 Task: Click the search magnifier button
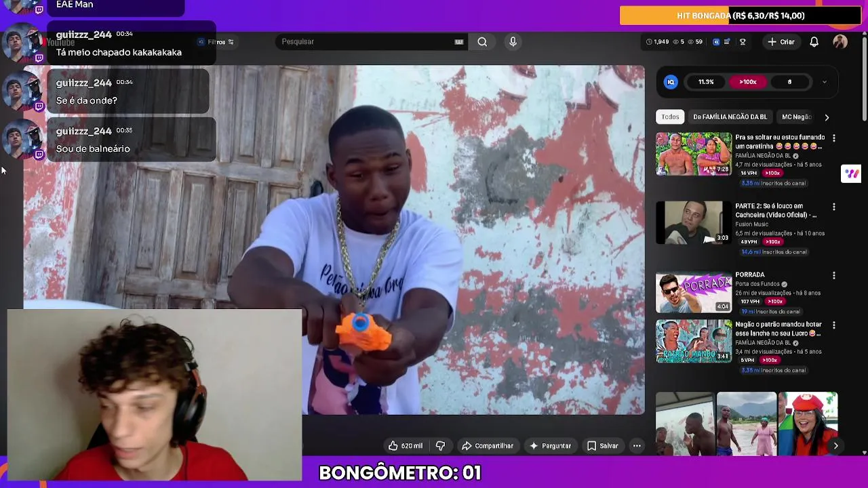click(482, 42)
